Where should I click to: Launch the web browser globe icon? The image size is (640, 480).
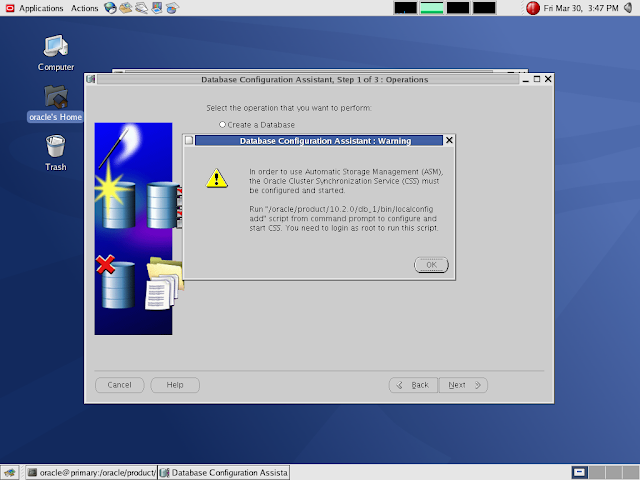pyautogui.click(x=110, y=8)
